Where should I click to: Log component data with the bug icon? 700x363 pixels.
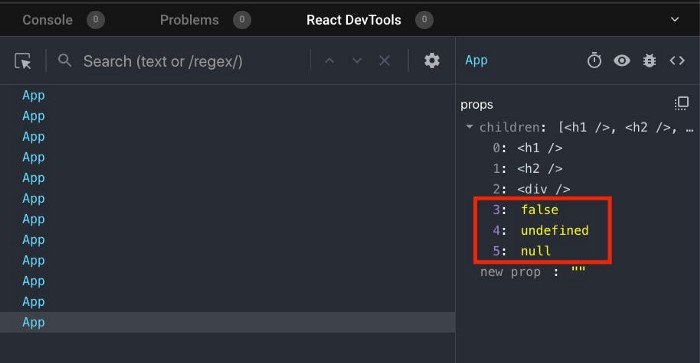pos(650,60)
